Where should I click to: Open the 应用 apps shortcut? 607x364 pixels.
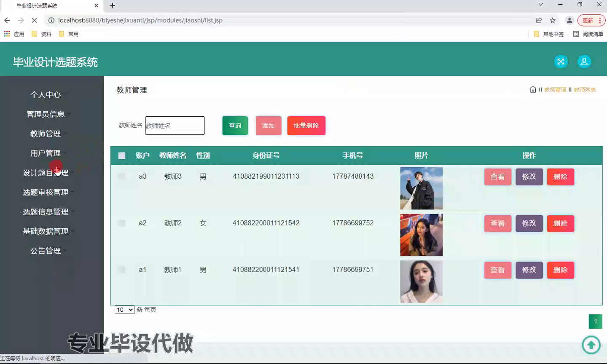pyautogui.click(x=14, y=34)
